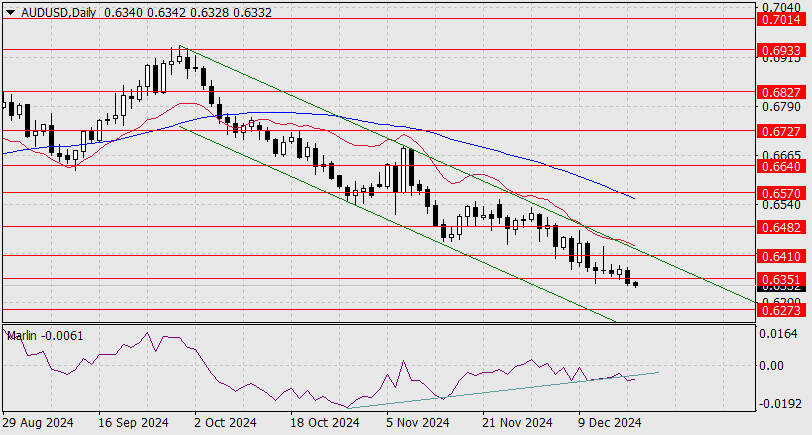Viewport: 812px width, 435px height.
Task: Click the triangle arrow before AUDUSD,Daily title
Action: pos(10,12)
